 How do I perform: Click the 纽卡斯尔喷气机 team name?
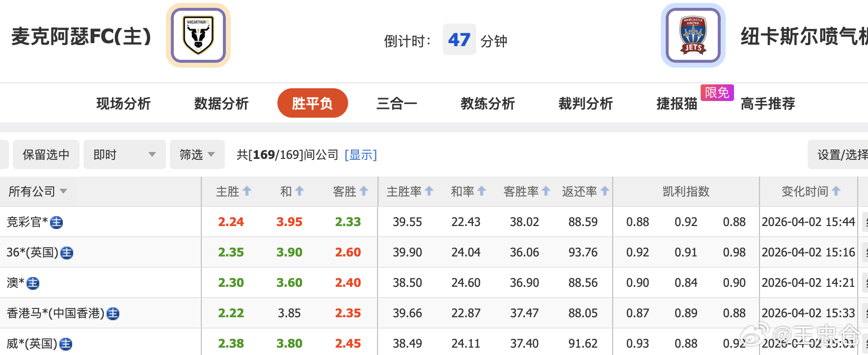tap(804, 36)
